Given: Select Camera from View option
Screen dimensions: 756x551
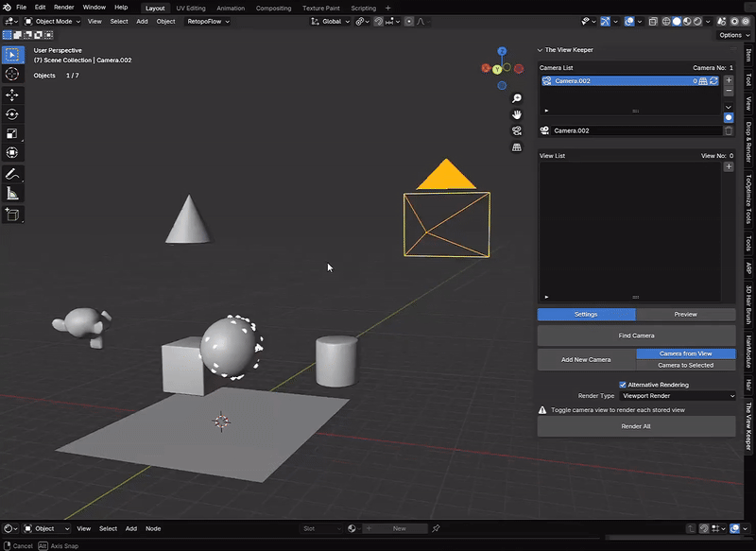Looking at the screenshot, I should [x=686, y=353].
